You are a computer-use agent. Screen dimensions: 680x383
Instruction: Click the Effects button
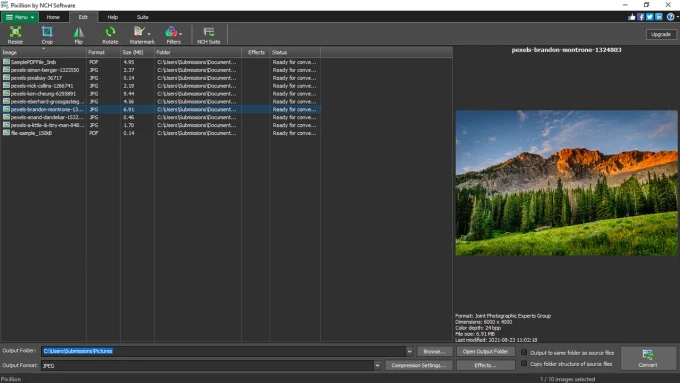(x=485, y=365)
